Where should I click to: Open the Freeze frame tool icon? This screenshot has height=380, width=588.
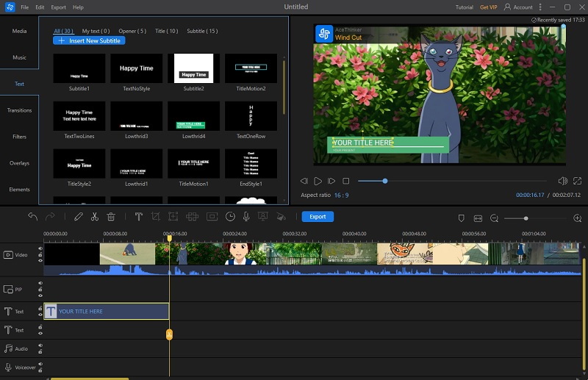point(212,216)
